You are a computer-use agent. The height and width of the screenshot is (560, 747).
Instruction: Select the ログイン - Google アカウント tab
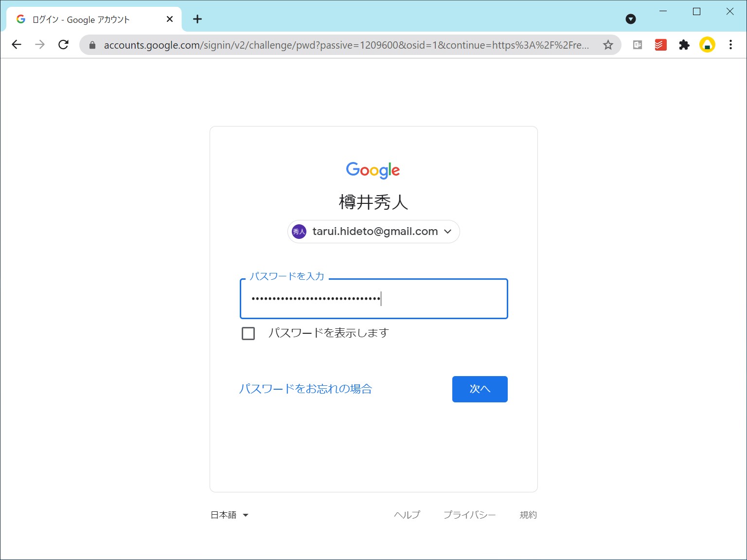88,19
